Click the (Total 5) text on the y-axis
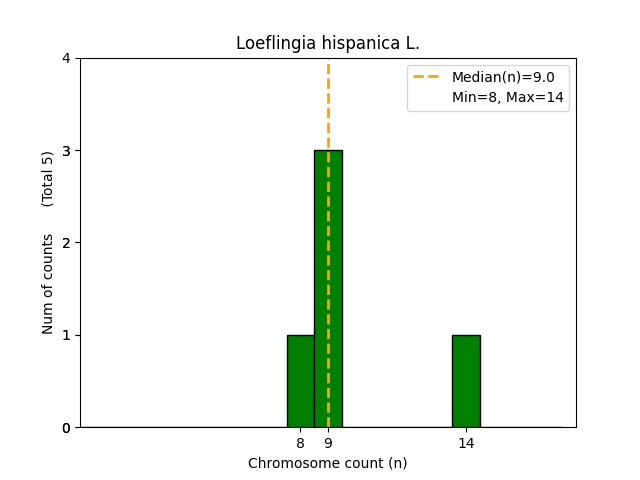Screen dimensions: 640x480 coord(48,179)
